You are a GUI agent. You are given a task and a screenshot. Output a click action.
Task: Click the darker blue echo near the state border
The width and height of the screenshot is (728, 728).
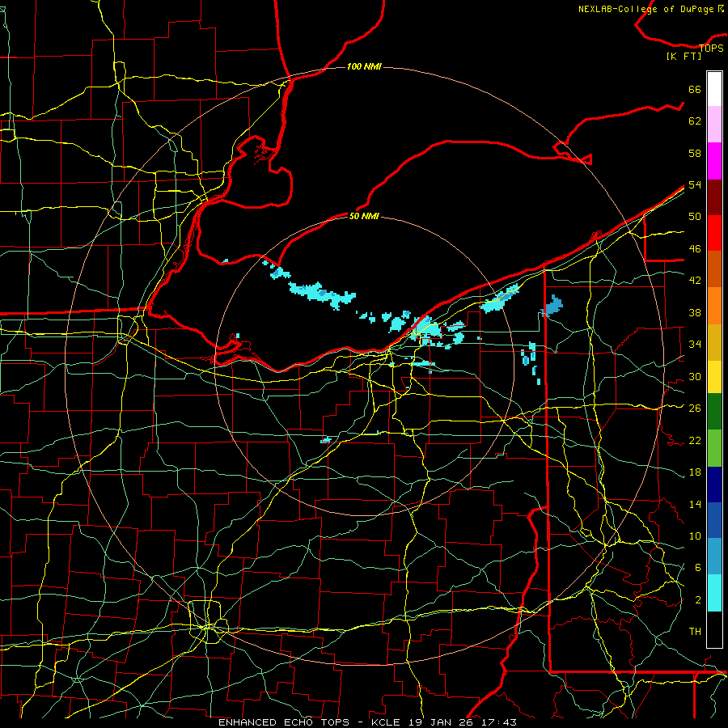[552, 306]
